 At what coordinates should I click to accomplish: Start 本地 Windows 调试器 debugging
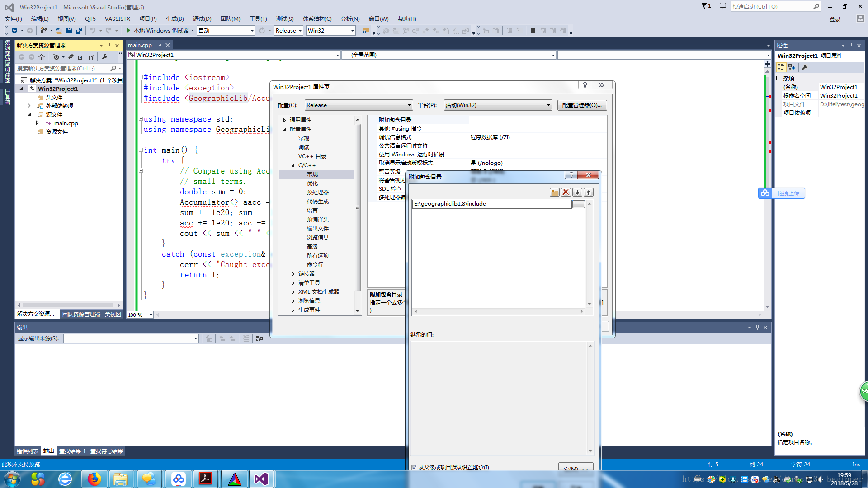[157, 31]
